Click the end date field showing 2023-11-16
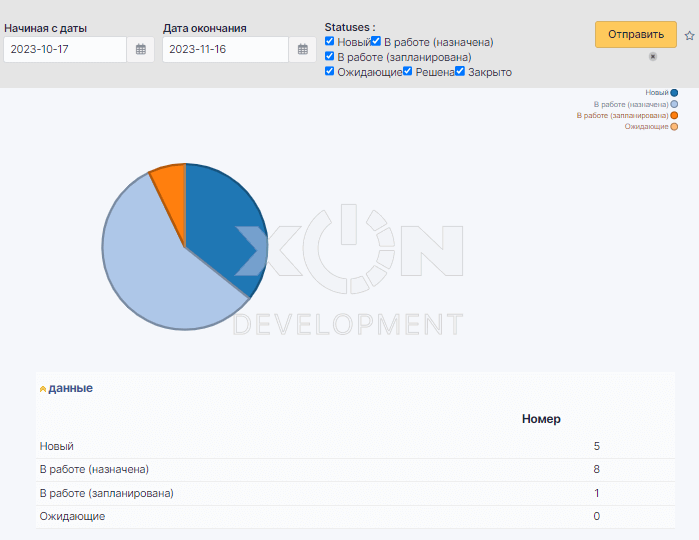The image size is (699, 540). tap(226, 49)
